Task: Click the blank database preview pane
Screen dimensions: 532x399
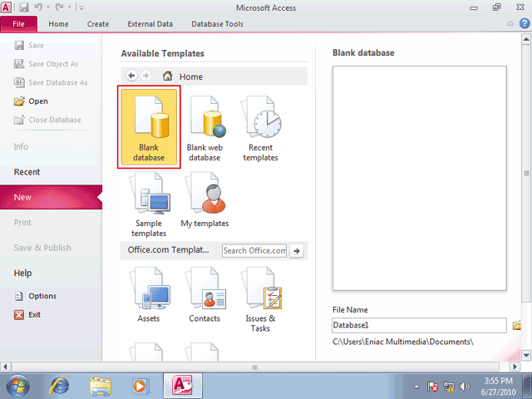Action: pyautogui.click(x=420, y=178)
